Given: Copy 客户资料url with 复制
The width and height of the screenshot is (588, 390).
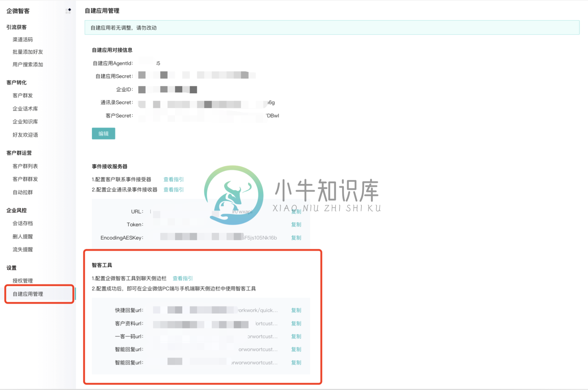Looking at the screenshot, I should [x=296, y=323].
